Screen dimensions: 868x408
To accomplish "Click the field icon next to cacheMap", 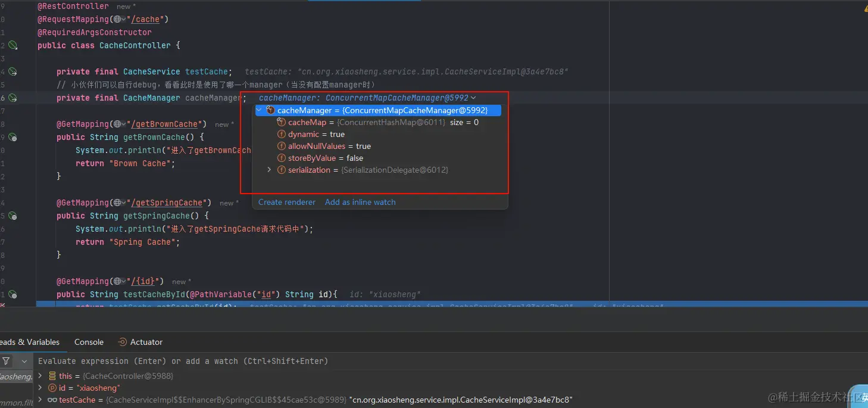I will (282, 122).
